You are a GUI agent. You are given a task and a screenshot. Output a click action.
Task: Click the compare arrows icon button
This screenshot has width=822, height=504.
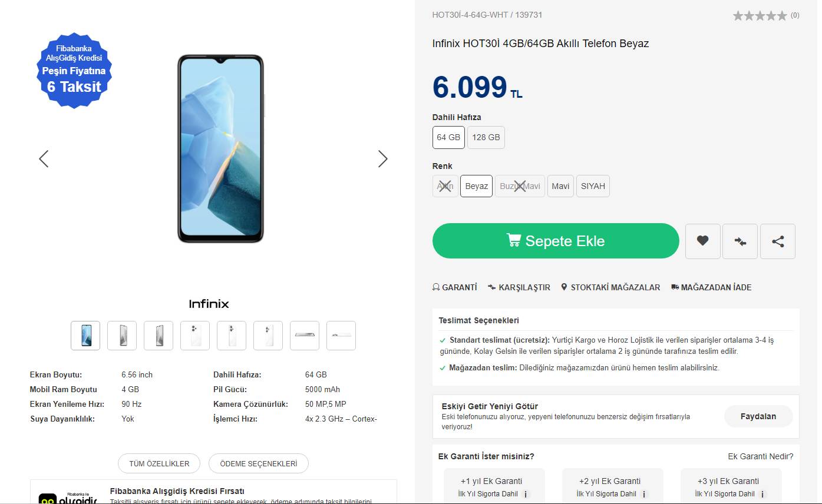(x=740, y=241)
